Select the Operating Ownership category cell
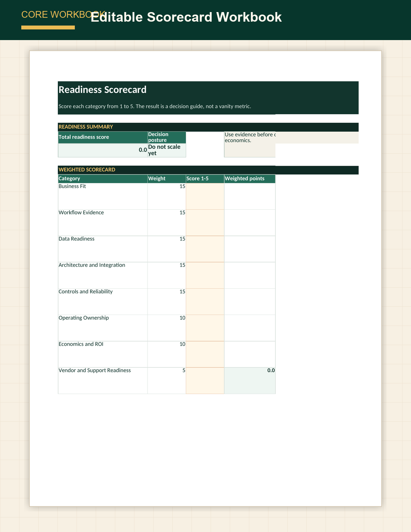411x532 pixels. [103, 328]
